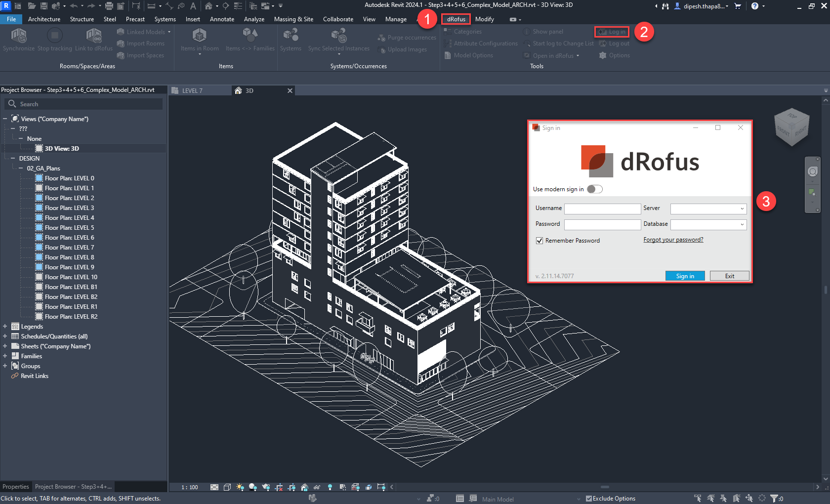This screenshot has width=830, height=504.
Task: Toggle the Use modern sign in switch
Action: coord(594,189)
